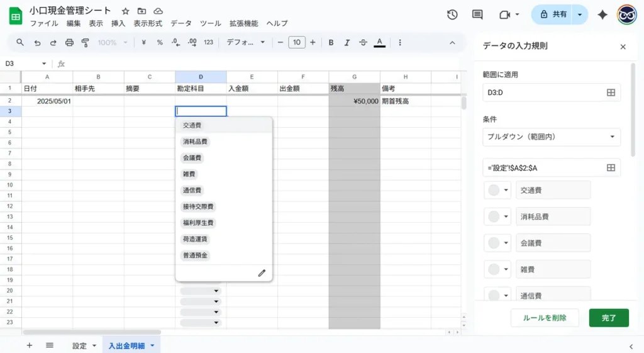Open the comments icon in header
The image size is (644, 353).
pos(477,14)
